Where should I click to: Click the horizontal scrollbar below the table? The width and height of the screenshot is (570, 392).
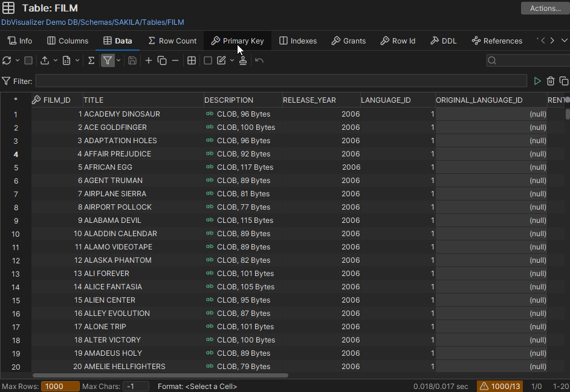point(160,375)
